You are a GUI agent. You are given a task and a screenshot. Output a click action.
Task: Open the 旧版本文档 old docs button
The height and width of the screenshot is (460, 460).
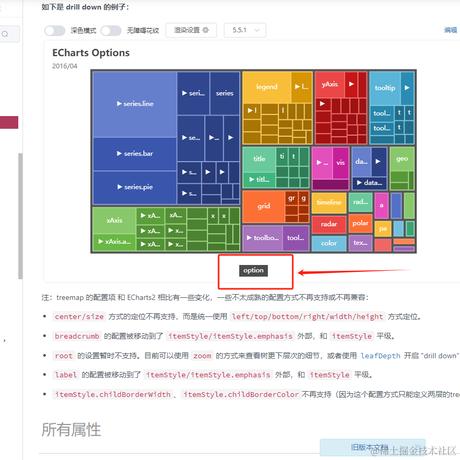372,447
